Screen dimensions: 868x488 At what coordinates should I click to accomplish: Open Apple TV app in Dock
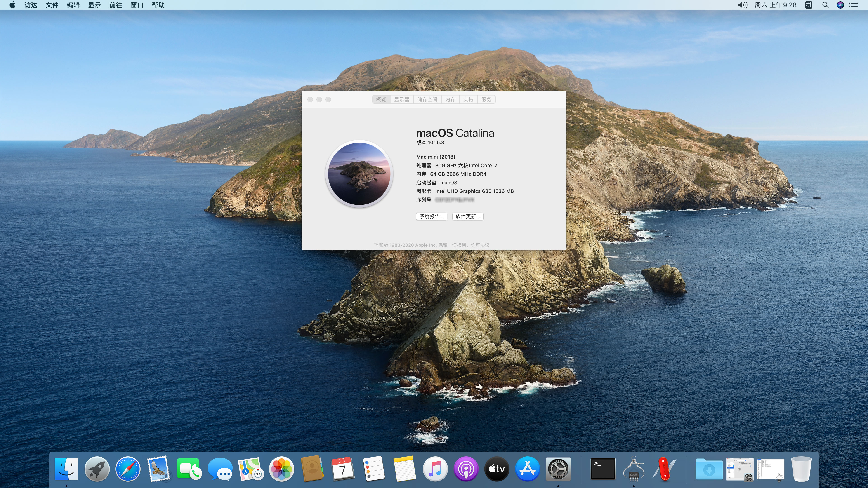tap(497, 469)
